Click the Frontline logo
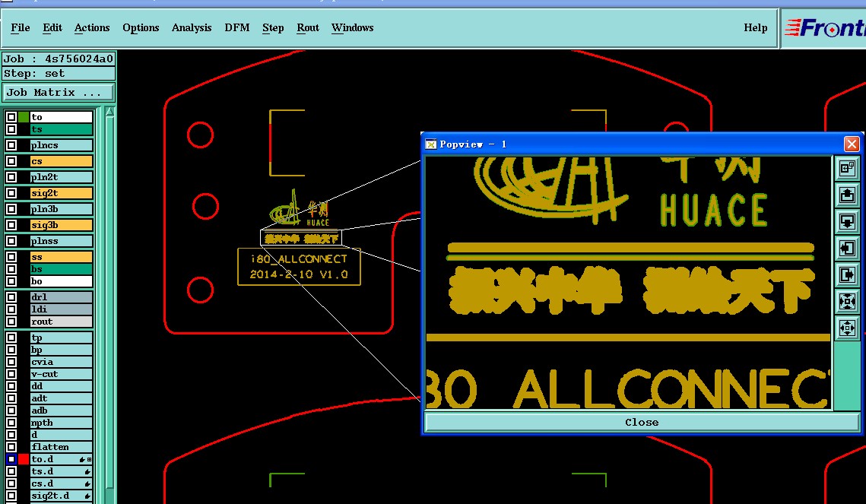This screenshot has height=504, width=866. coord(825,27)
